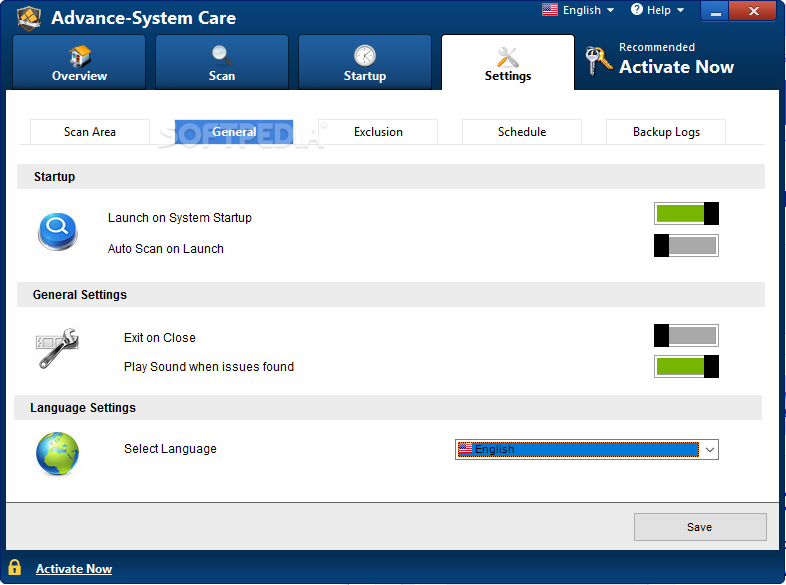Click the Settings wrench and screwdriver icon
The image size is (786, 585).
(x=507, y=57)
